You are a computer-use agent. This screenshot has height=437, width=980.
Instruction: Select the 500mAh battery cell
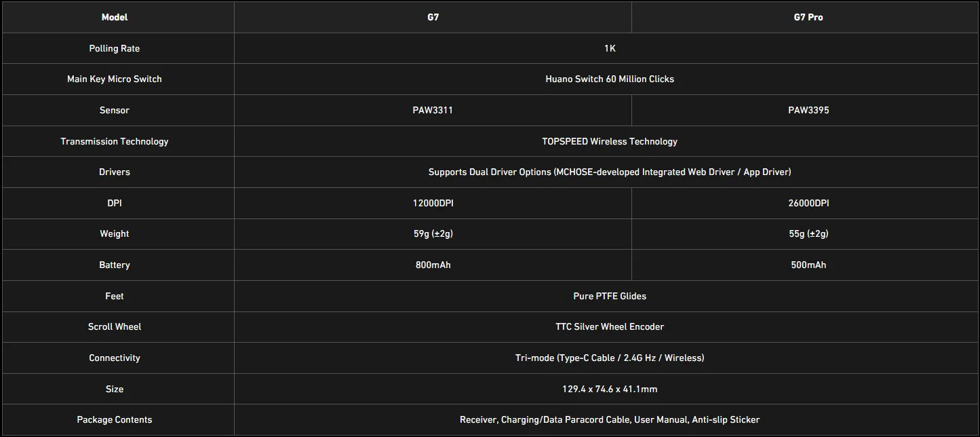point(808,265)
